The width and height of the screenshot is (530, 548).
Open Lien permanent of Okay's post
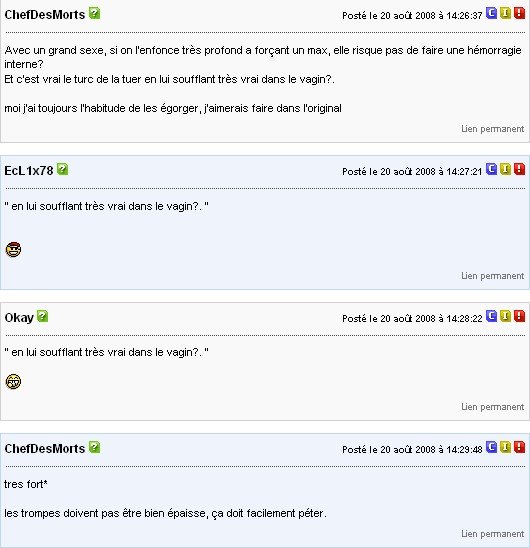[492, 407]
